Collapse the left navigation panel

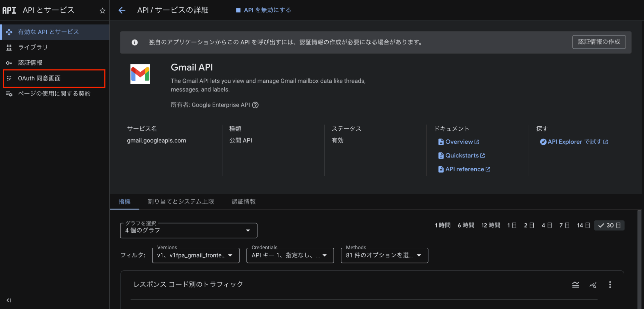[x=9, y=300]
